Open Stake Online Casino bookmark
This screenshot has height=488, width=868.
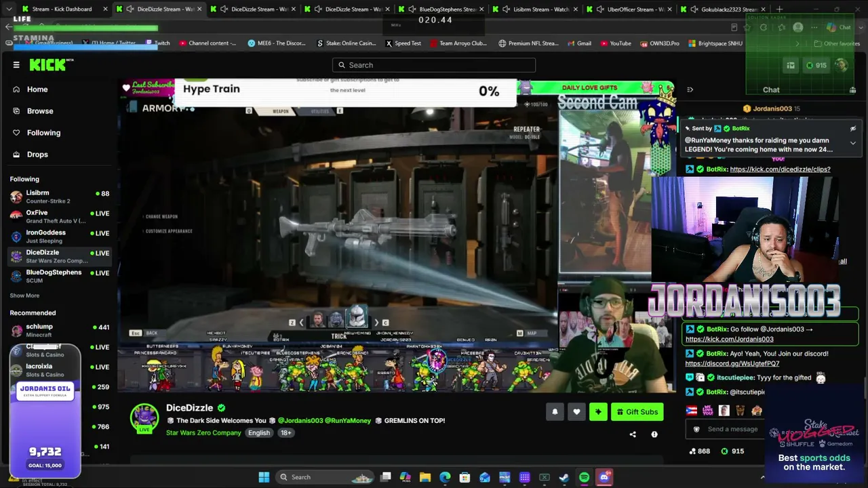pyautogui.click(x=346, y=43)
